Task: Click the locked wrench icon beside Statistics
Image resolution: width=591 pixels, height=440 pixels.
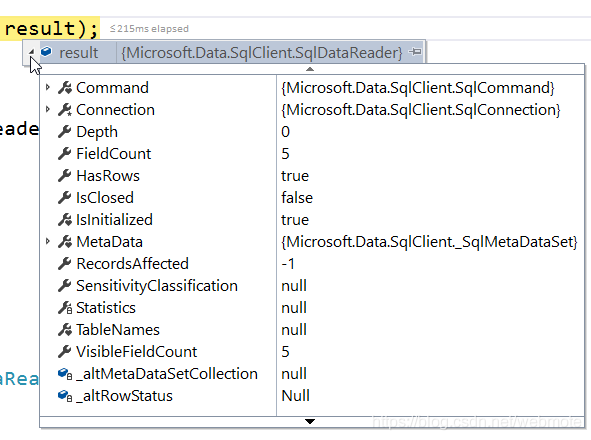Action: (x=65, y=308)
